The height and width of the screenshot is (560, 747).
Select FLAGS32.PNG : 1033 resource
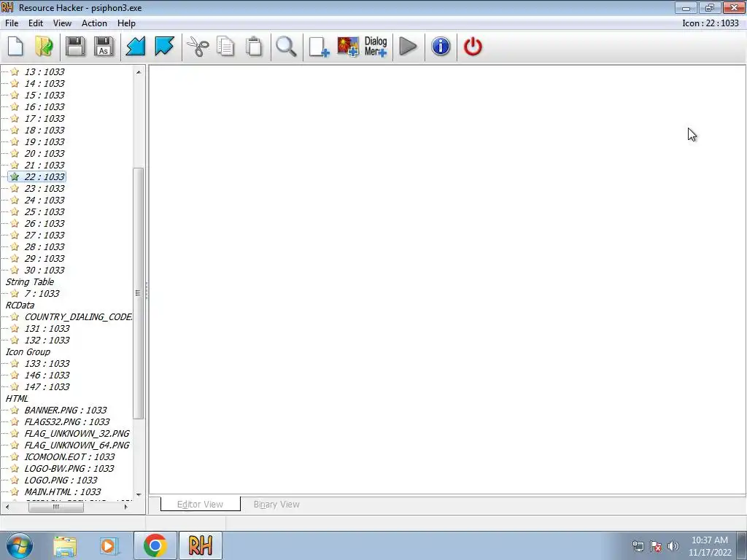66,422
